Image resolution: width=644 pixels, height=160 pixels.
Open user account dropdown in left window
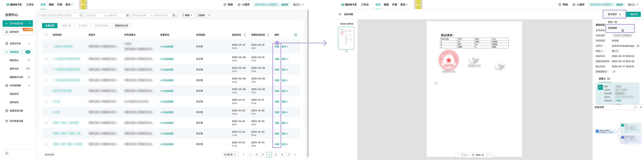(298, 4)
